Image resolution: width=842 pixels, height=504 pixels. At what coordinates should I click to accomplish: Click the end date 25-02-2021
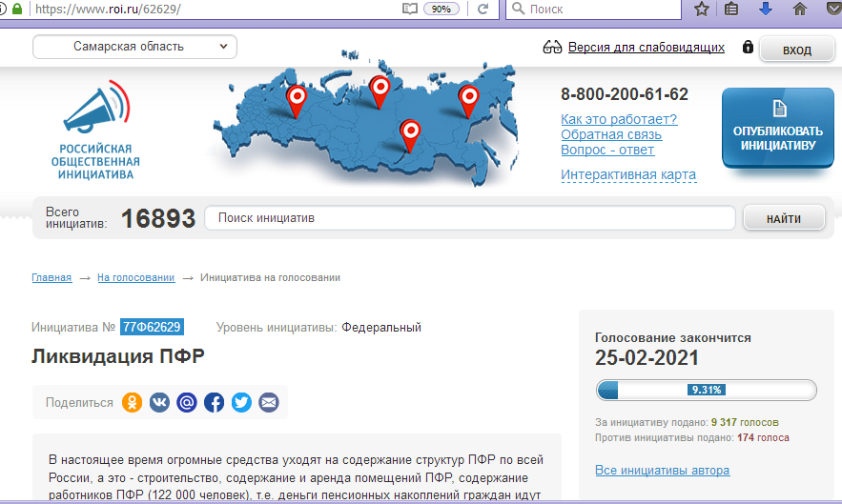647,358
